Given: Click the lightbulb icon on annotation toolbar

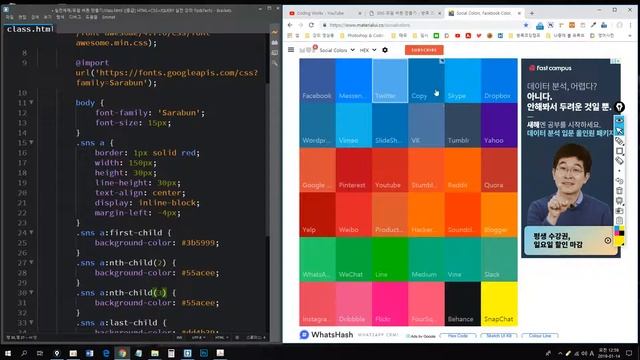Looking at the screenshot, I should (x=619, y=107).
